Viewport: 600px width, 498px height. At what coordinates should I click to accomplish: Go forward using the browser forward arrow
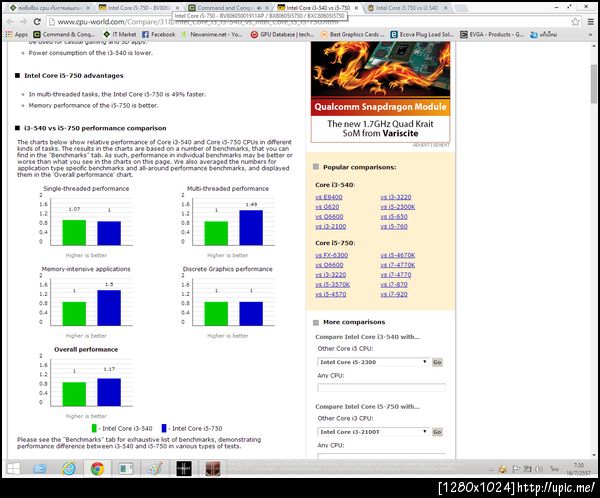(24, 22)
